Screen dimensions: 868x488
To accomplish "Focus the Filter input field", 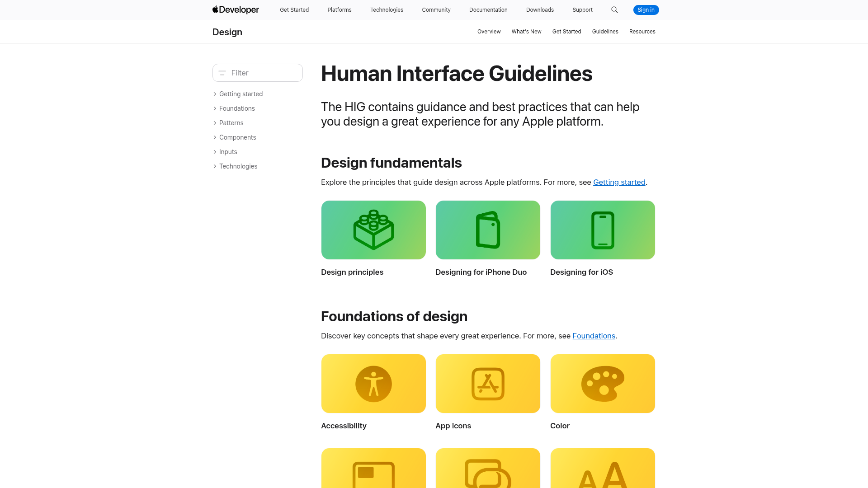I will pos(258,73).
